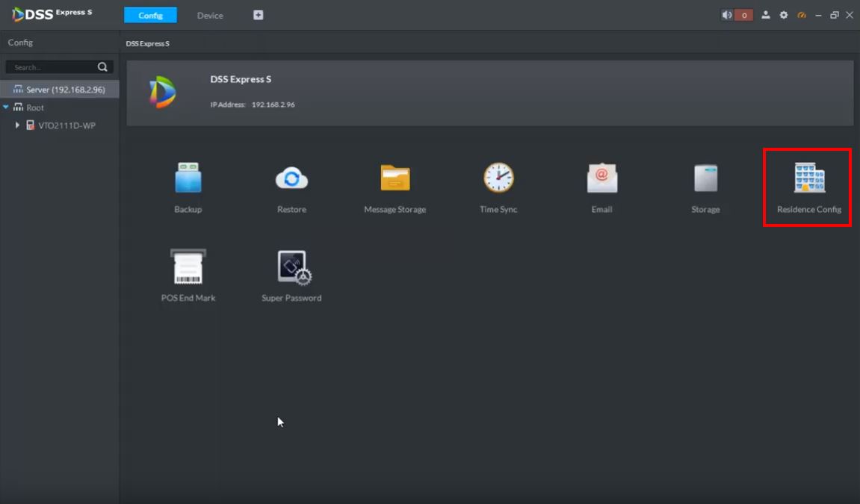Open the POS End Mark icon
The width and height of the screenshot is (860, 504).
[188, 267]
